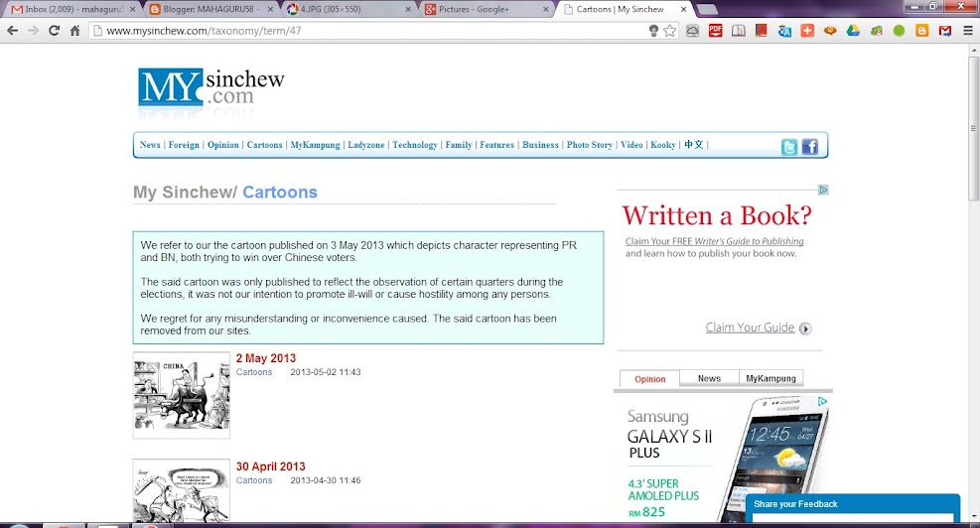Image resolution: width=980 pixels, height=528 pixels.
Task: Switch to the Chinese 中文 site
Action: (694, 144)
